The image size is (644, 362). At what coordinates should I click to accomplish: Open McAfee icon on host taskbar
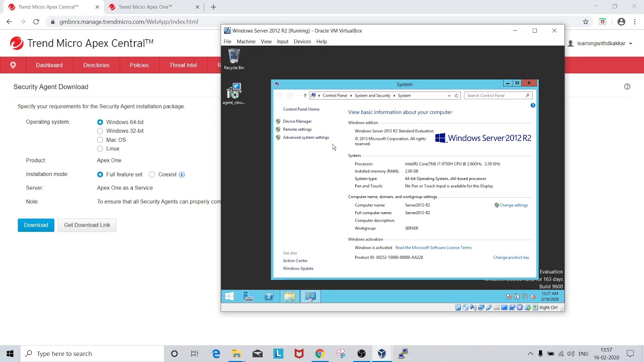[299, 354]
